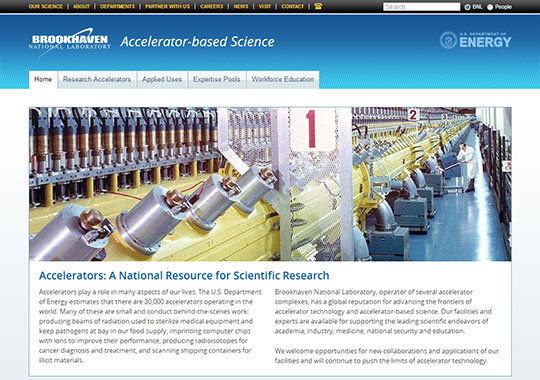Screen dimensions: 540x380
Task: Click heading Accelerators: A National Resource
Action: click(184, 276)
